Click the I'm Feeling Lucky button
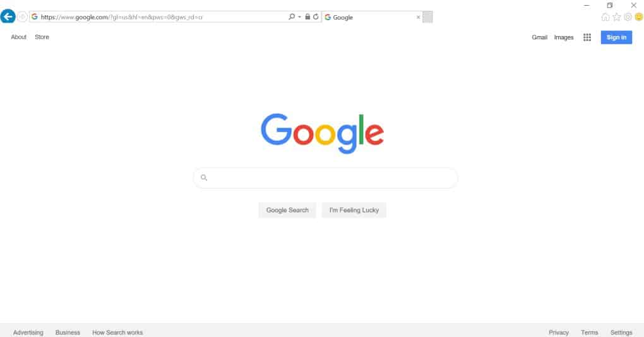 [x=354, y=211]
